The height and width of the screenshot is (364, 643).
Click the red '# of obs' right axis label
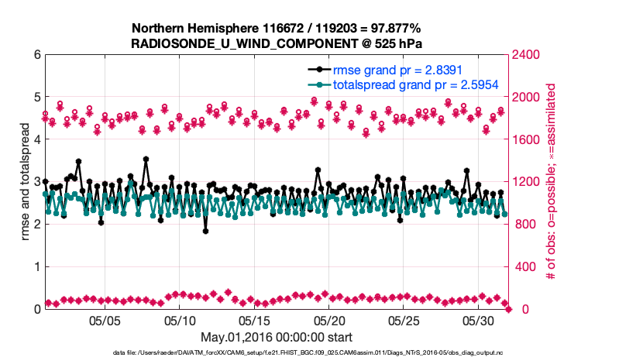pyautogui.click(x=552, y=182)
